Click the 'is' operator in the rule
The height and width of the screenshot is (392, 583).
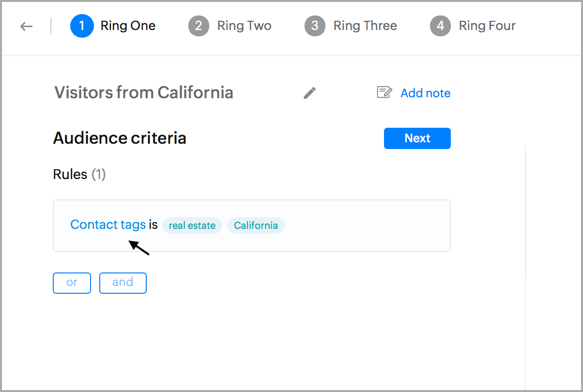point(153,225)
